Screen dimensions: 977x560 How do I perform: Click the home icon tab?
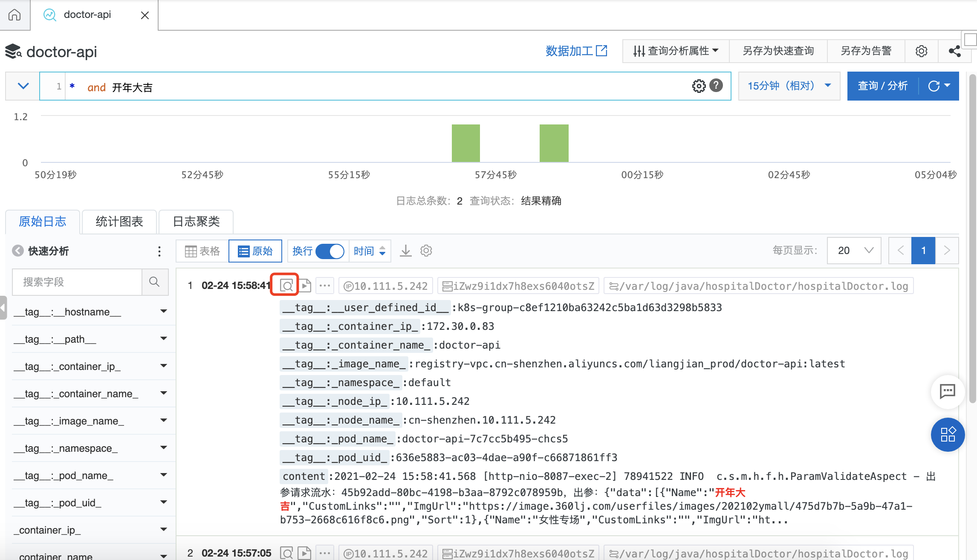(14, 15)
